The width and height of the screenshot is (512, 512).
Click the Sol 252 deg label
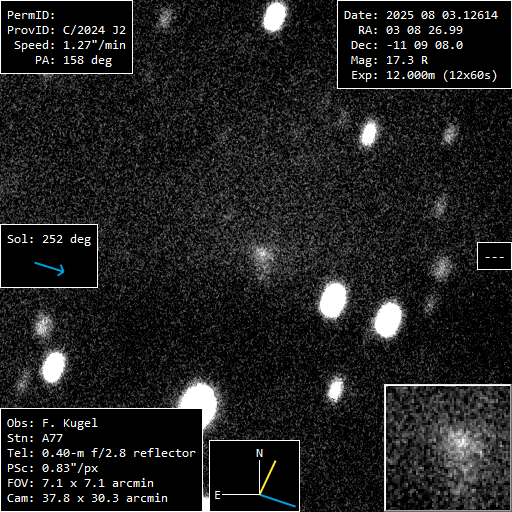49,239
